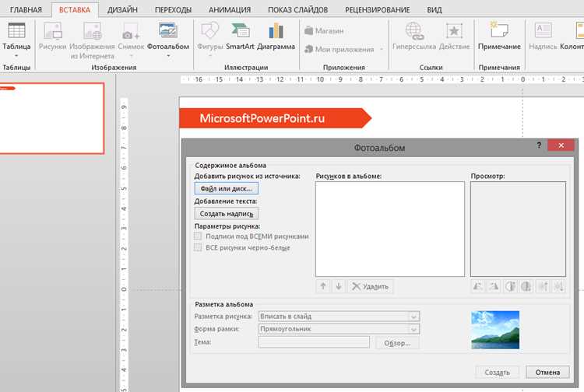
Task: Switch to the ВСТАВКА tab
Action: click(x=75, y=9)
